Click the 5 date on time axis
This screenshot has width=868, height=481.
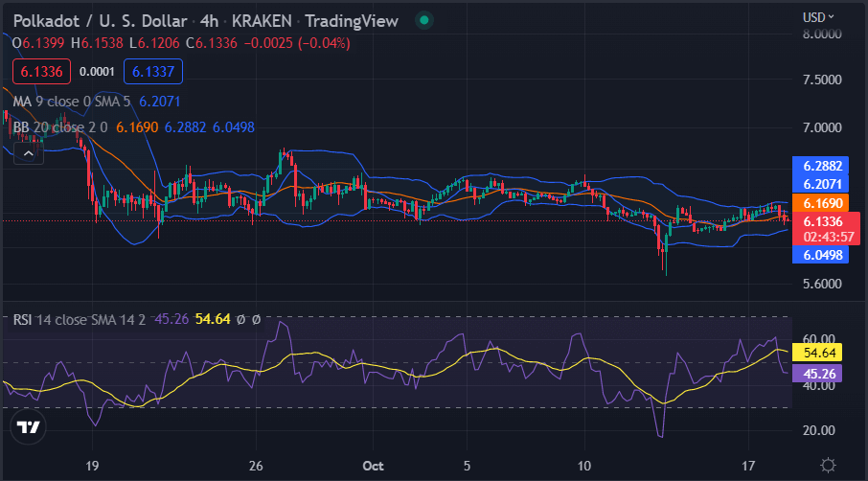[467, 466]
